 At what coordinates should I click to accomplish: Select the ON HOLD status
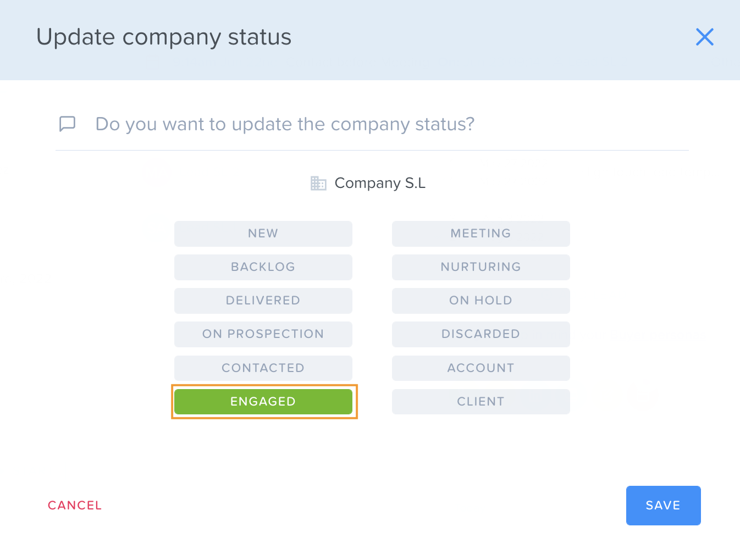pyautogui.click(x=481, y=301)
